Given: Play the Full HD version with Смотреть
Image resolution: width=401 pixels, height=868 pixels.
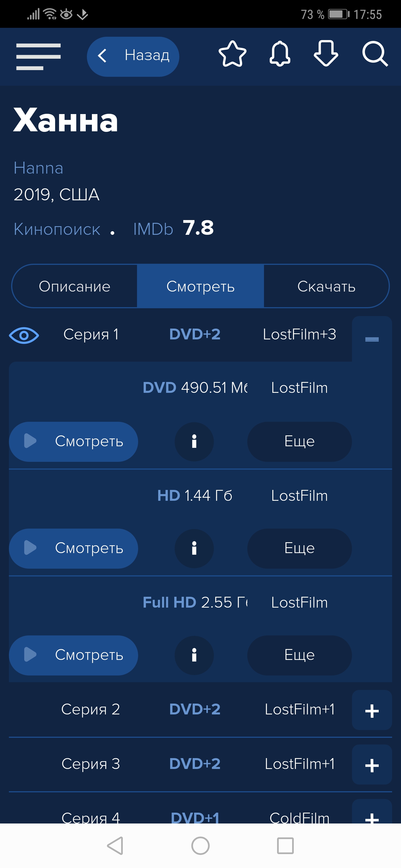Looking at the screenshot, I should point(73,655).
